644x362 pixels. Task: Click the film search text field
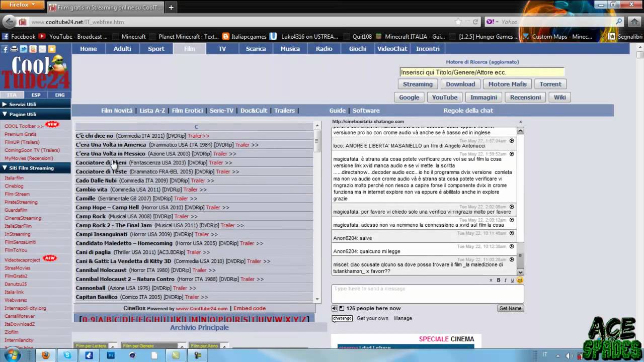pos(482,72)
